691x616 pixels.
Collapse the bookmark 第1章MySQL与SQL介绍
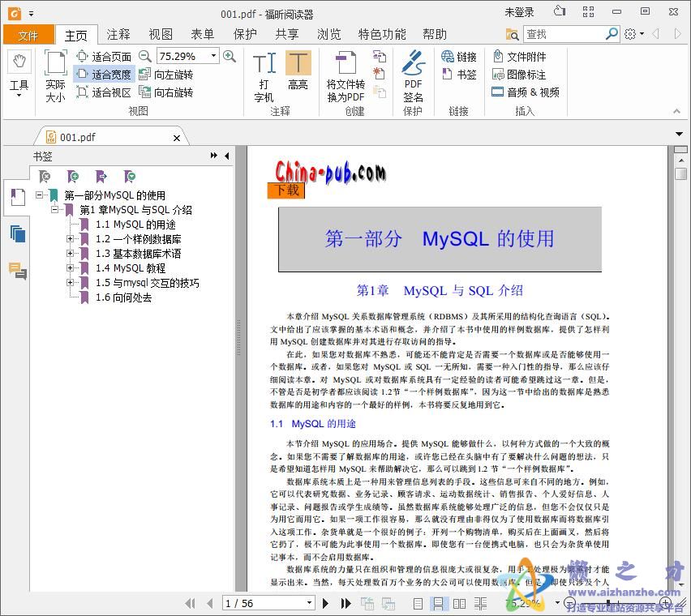click(x=55, y=209)
